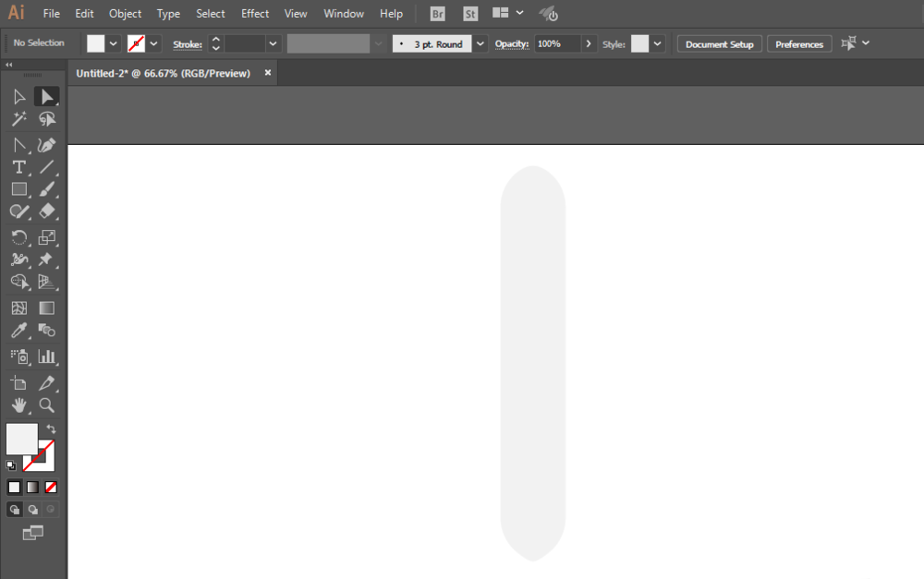Pick the Hand tool
Screen dimensions: 924x579
click(x=18, y=405)
